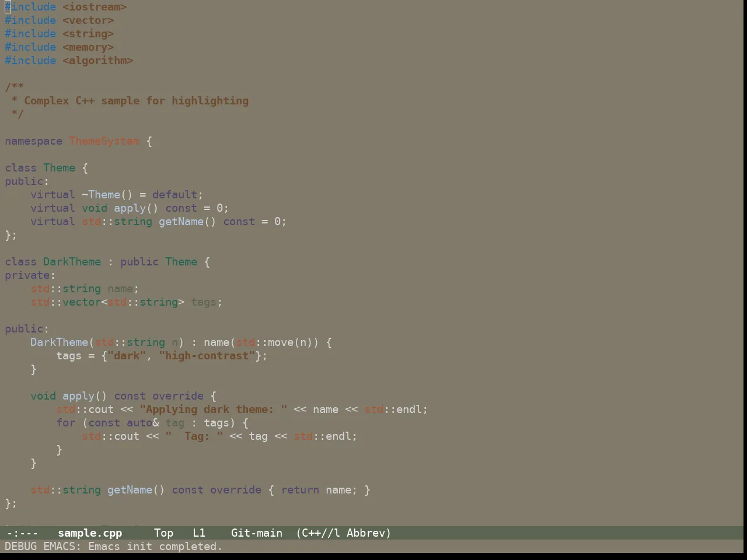The height and width of the screenshot is (560, 747).
Task: Click the 'for' keyword in loop line
Action: pyautogui.click(x=66, y=423)
